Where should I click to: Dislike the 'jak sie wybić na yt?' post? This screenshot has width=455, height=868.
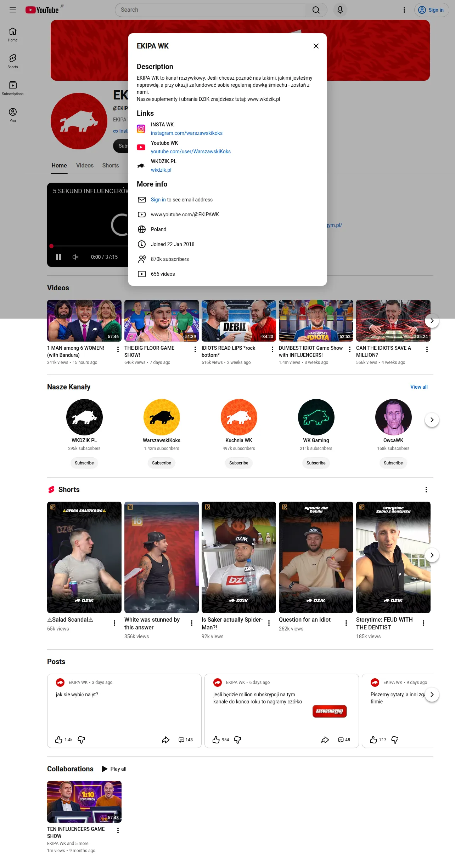[x=81, y=739]
